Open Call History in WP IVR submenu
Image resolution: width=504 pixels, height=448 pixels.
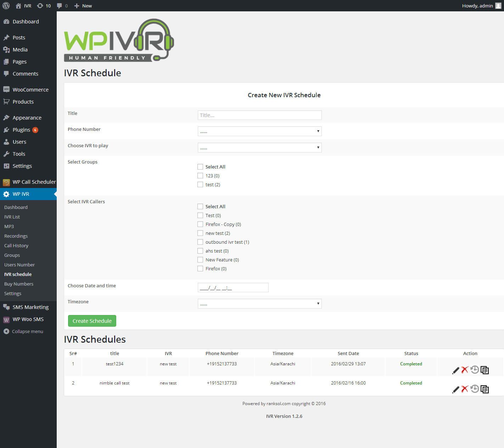(x=16, y=245)
